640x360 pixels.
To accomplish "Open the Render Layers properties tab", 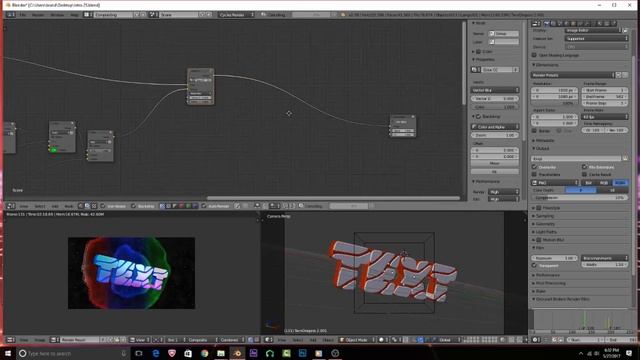I will click(x=553, y=23).
